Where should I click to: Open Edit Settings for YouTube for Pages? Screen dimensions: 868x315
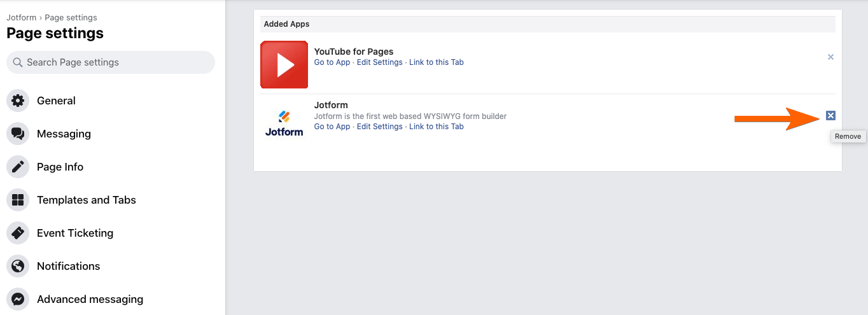(379, 62)
